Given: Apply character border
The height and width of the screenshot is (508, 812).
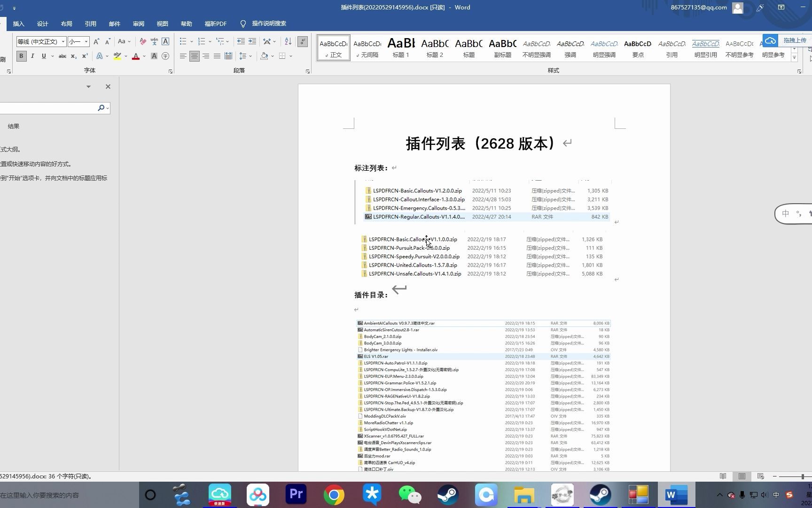Looking at the screenshot, I should 165,41.
